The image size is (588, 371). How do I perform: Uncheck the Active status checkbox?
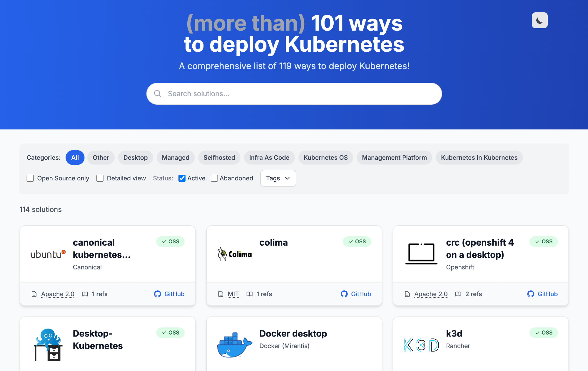pyautogui.click(x=182, y=178)
